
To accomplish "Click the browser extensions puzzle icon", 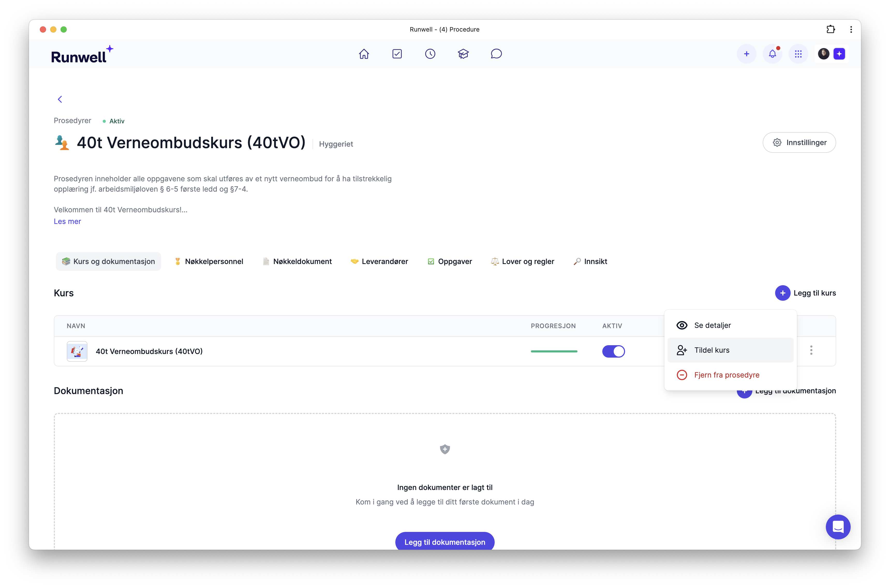I will point(831,29).
